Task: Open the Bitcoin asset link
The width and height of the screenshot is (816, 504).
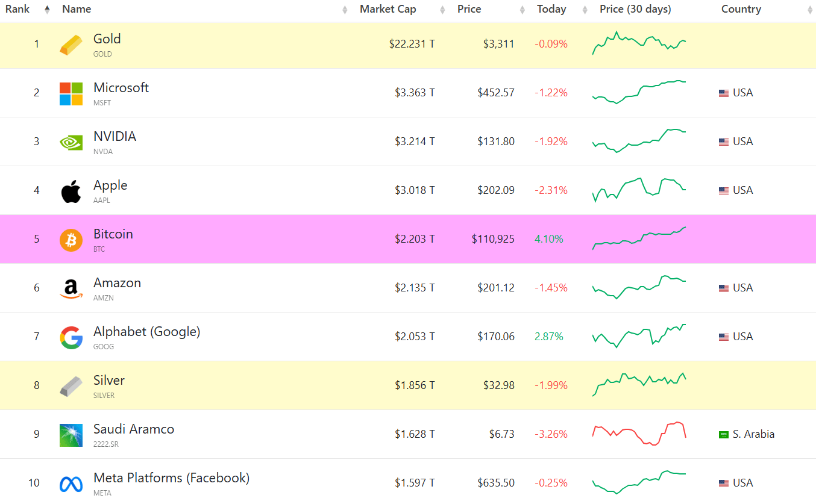Action: (x=113, y=234)
